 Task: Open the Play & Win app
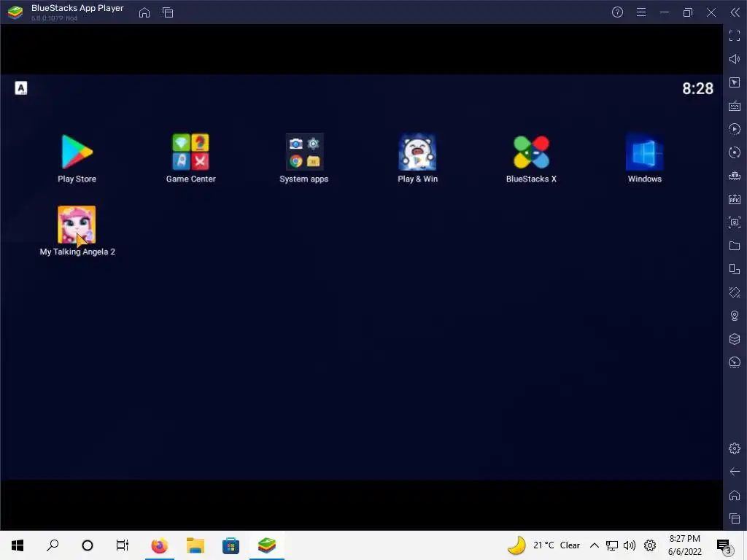coord(417,158)
